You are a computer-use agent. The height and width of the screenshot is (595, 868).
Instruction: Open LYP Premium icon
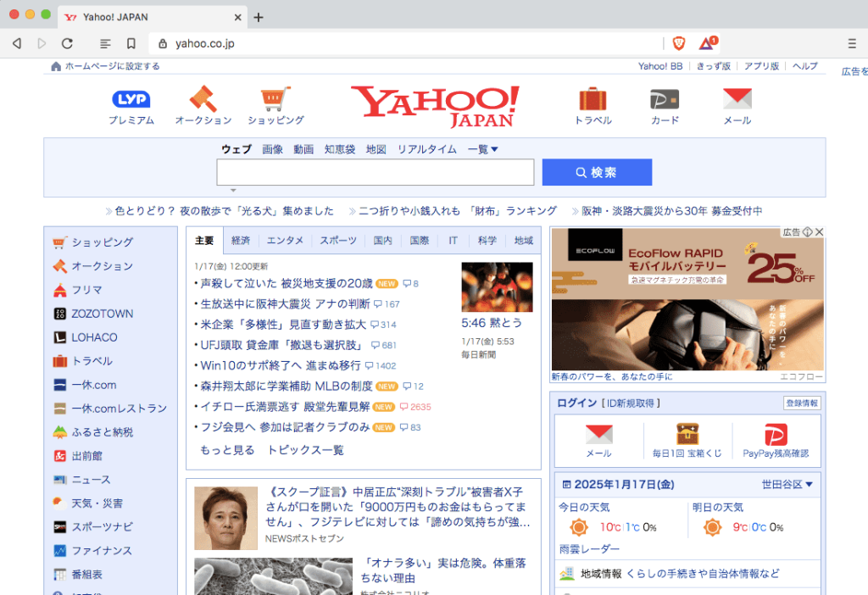pyautogui.click(x=131, y=99)
